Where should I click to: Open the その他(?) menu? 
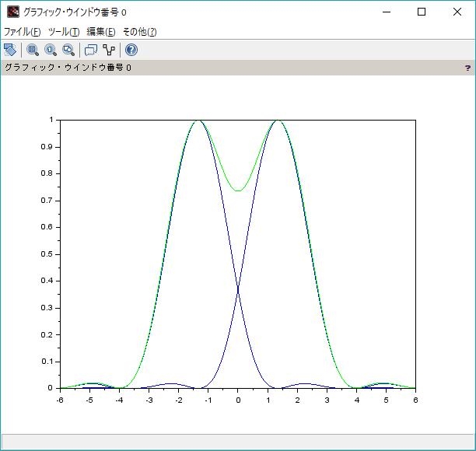[x=140, y=32]
